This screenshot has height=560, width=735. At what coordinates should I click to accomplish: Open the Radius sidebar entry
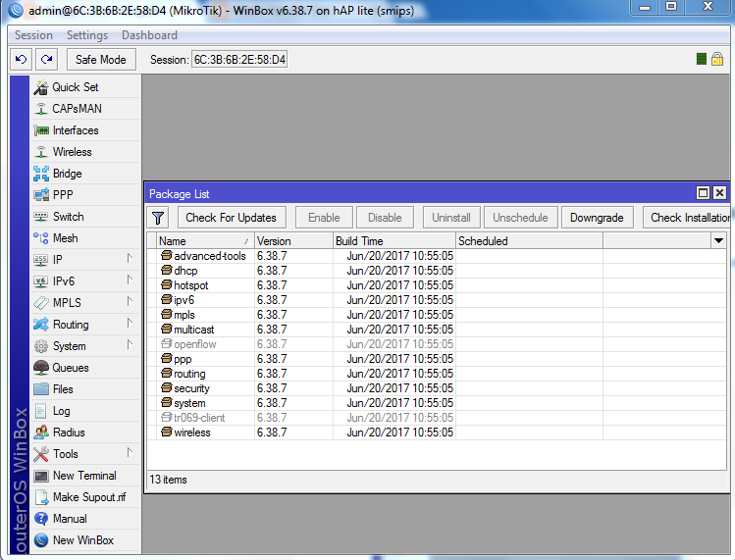85,433
